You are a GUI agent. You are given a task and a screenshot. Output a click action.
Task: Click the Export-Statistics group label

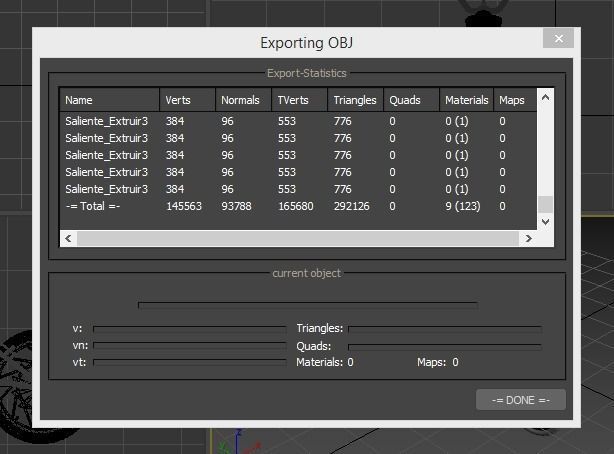307,73
